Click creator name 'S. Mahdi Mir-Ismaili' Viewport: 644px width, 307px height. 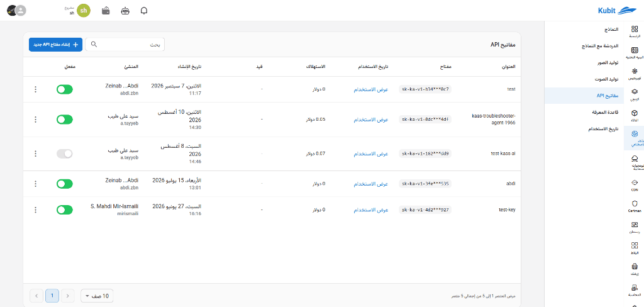114,206
